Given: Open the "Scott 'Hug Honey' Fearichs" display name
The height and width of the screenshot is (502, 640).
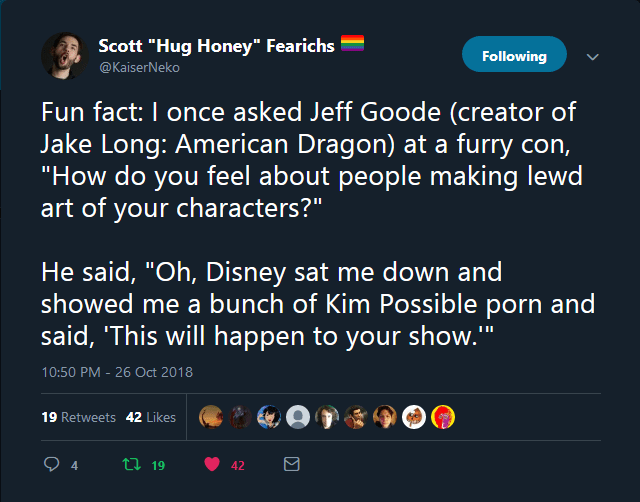Looking at the screenshot, I should point(217,46).
